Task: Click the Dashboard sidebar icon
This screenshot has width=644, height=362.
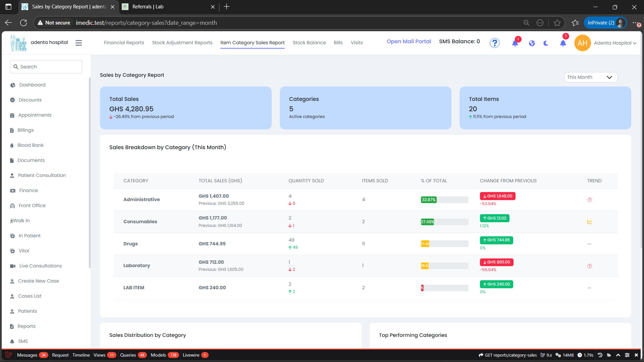Action: 13,85
